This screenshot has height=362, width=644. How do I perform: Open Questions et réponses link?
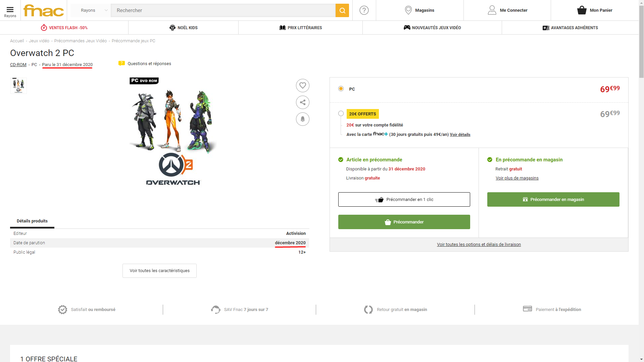click(149, 64)
